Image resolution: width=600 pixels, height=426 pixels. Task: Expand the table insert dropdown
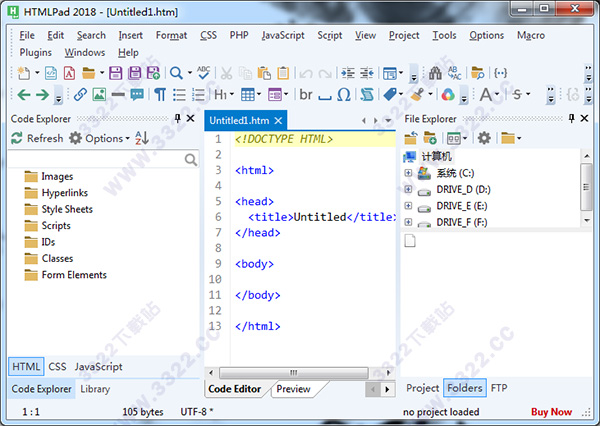(259, 94)
